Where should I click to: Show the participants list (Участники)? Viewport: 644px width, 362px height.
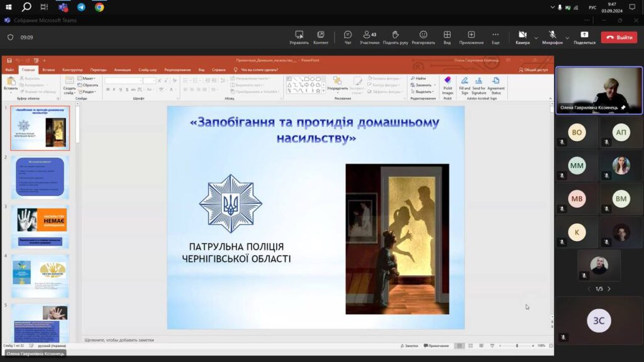click(369, 37)
